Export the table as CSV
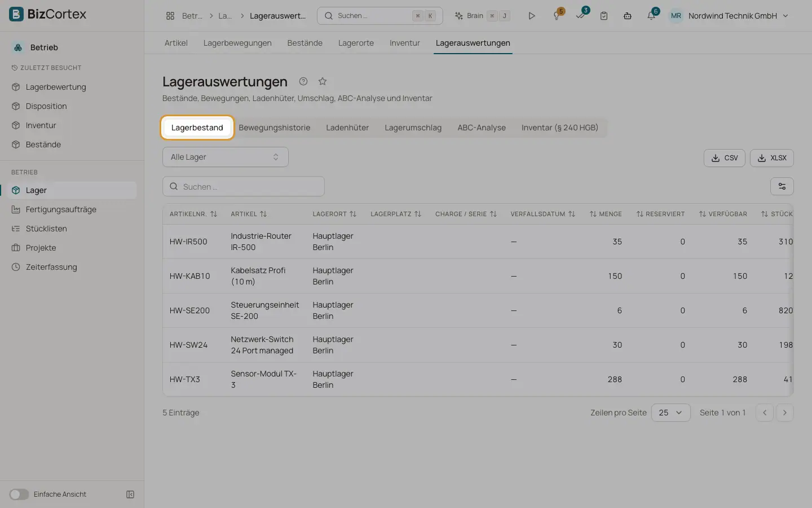Screen dimensions: 812x508 pyautogui.click(x=725, y=158)
